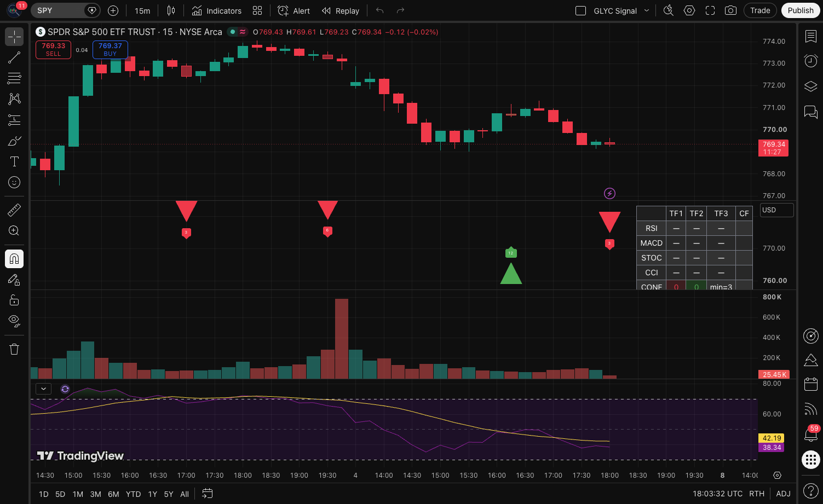Start bar Replay mode
The width and height of the screenshot is (823, 504).
coord(341,10)
